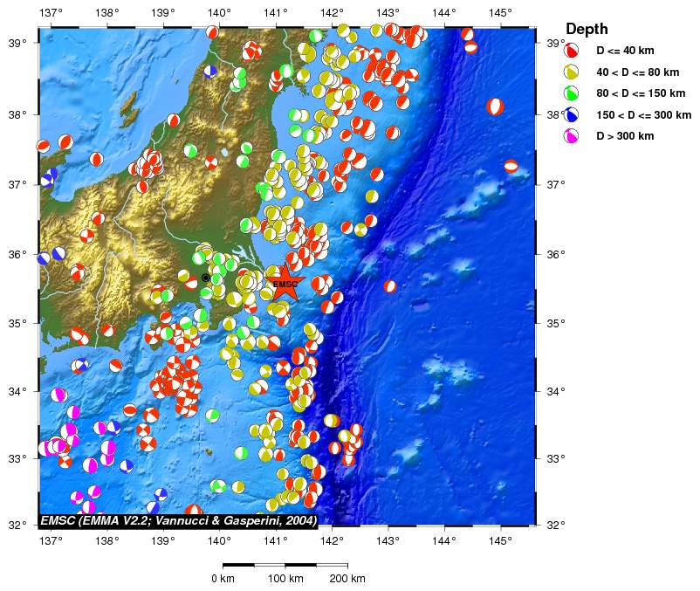Click the "100 km" scale bar label

285,579
